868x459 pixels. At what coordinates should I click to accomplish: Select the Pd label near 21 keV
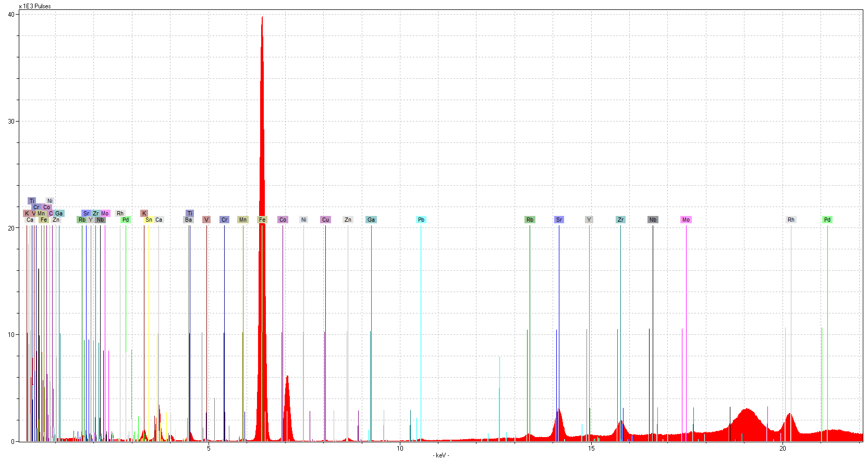pyautogui.click(x=827, y=220)
